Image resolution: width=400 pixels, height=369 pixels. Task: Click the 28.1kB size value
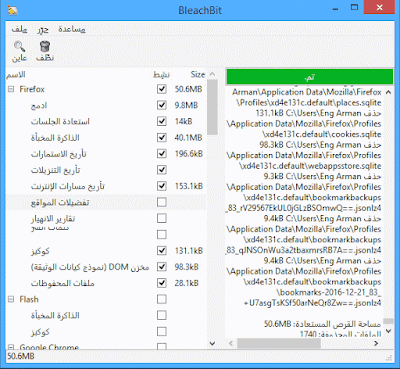click(x=187, y=283)
